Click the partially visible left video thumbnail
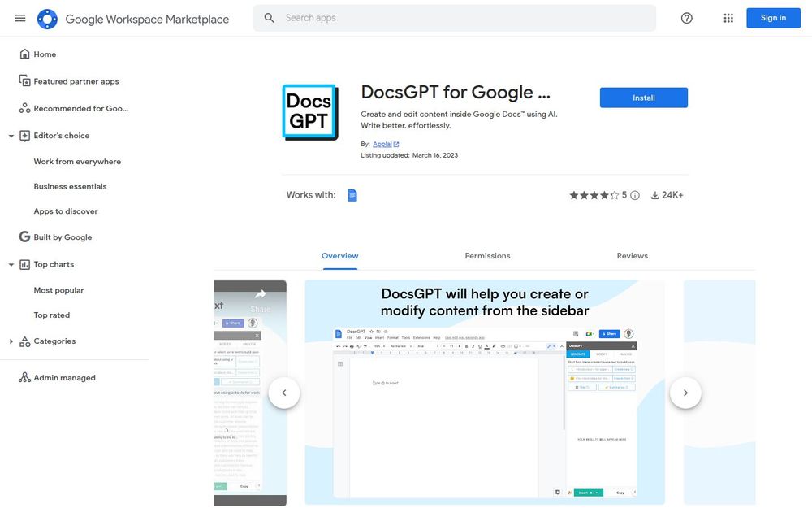The height and width of the screenshot is (508, 812). 250,393
